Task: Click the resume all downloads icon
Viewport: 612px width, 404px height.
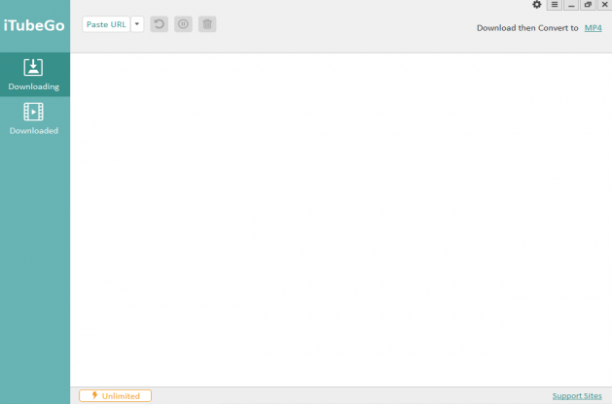Action: click(159, 24)
